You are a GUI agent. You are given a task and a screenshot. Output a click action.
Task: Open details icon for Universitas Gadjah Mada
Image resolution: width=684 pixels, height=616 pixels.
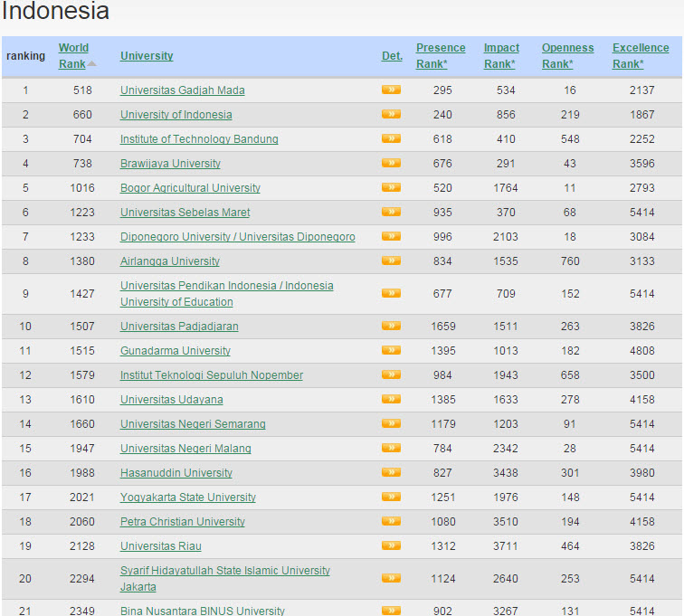click(x=391, y=90)
